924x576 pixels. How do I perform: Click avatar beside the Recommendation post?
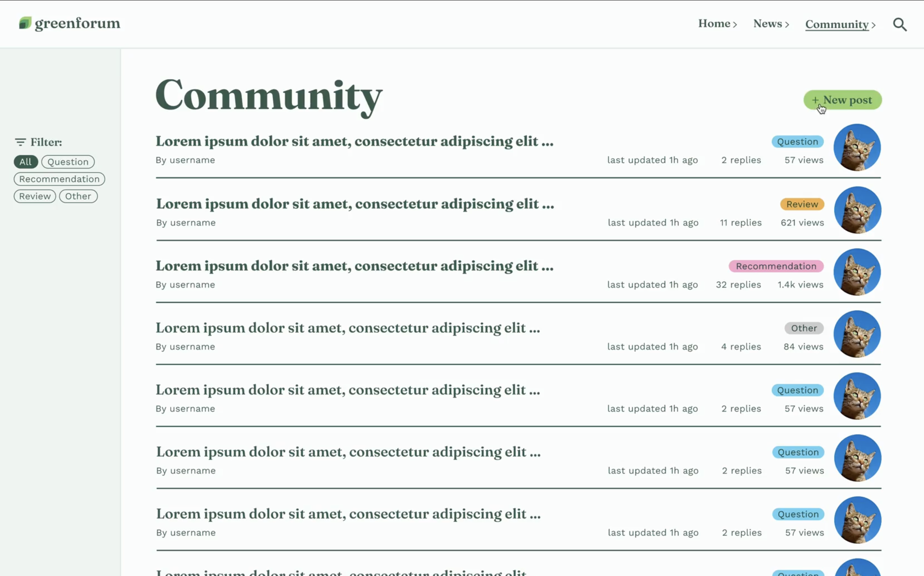click(857, 272)
